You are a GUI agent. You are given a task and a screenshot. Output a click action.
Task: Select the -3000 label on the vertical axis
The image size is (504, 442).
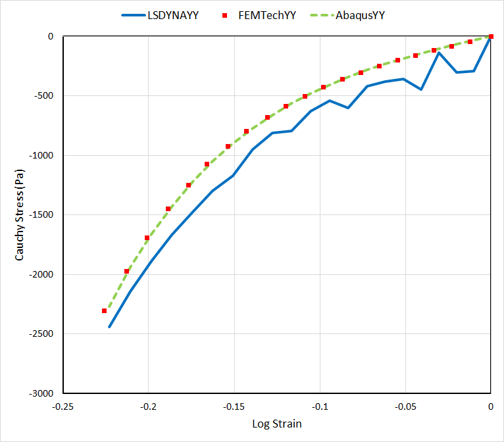click(x=41, y=393)
